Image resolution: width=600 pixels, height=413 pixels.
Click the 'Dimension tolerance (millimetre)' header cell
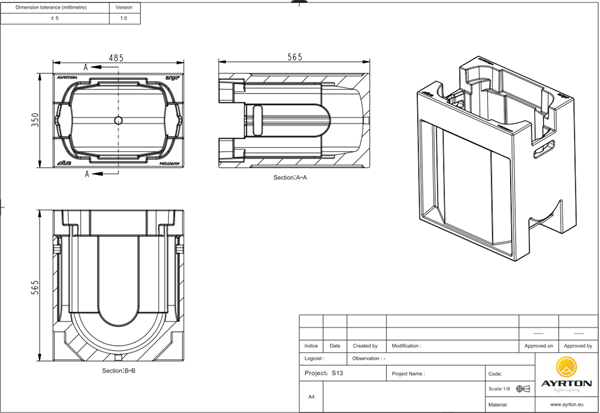click(55, 7)
